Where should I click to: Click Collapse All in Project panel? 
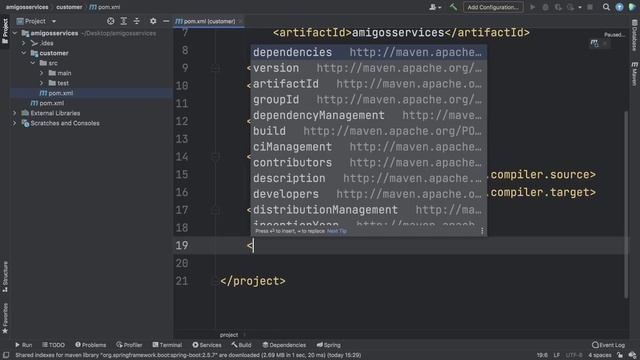137,21
